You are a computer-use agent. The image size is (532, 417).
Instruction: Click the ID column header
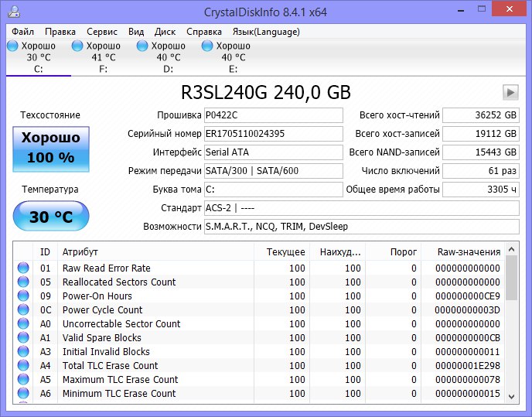[x=45, y=252]
